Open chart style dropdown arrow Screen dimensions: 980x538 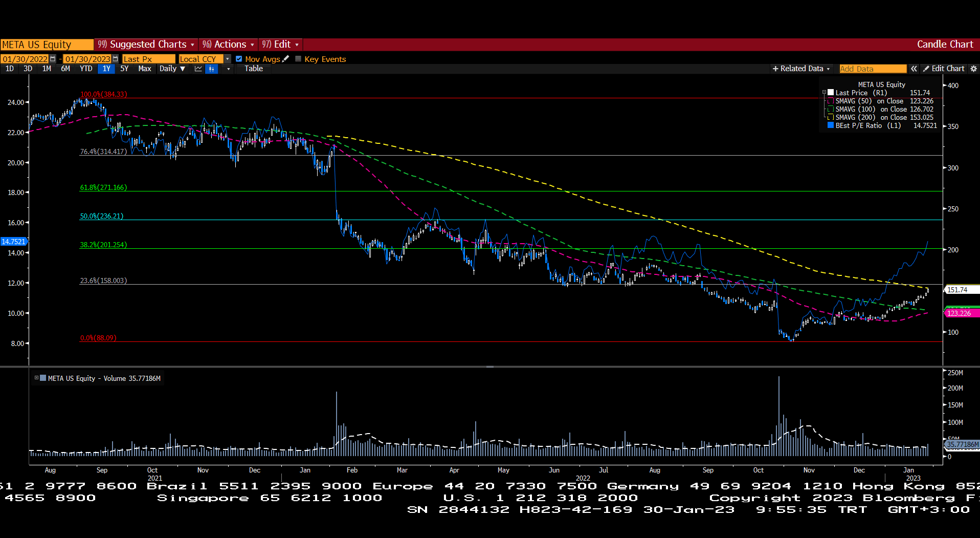[228, 69]
